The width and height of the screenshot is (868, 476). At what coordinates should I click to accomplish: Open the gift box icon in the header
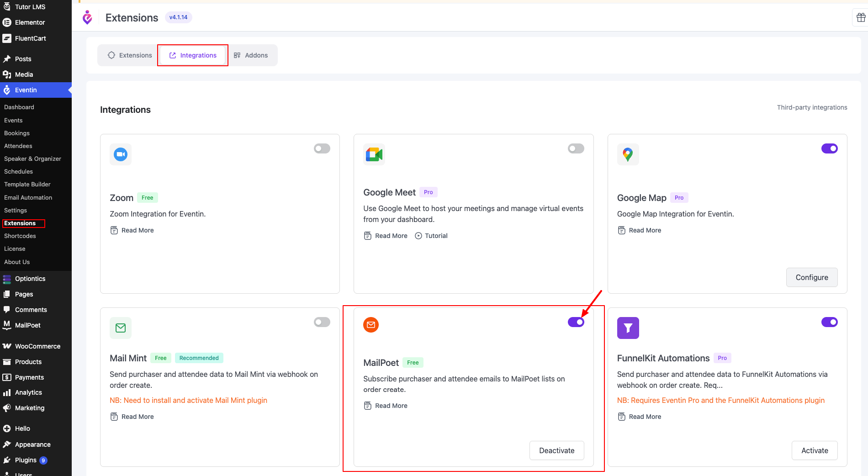point(861,17)
